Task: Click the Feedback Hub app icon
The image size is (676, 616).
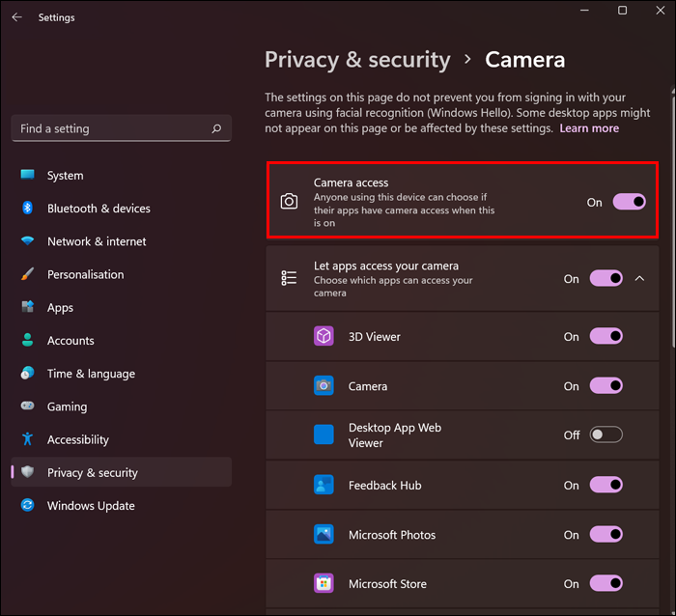Action: point(324,485)
